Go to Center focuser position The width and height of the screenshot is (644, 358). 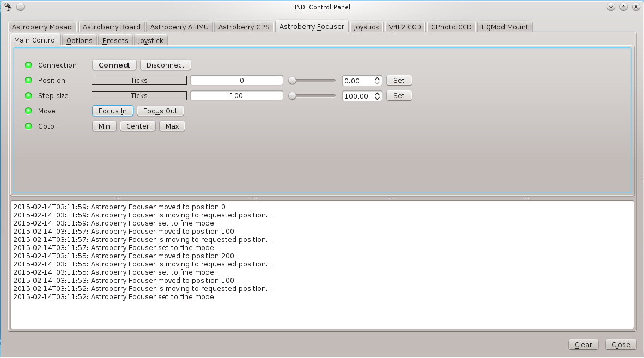point(138,126)
